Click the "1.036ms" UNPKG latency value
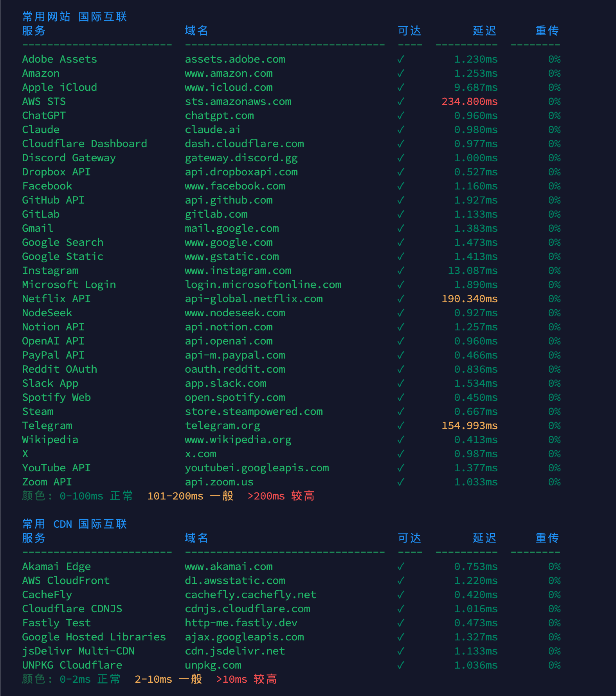This screenshot has width=616, height=696. coord(476,665)
